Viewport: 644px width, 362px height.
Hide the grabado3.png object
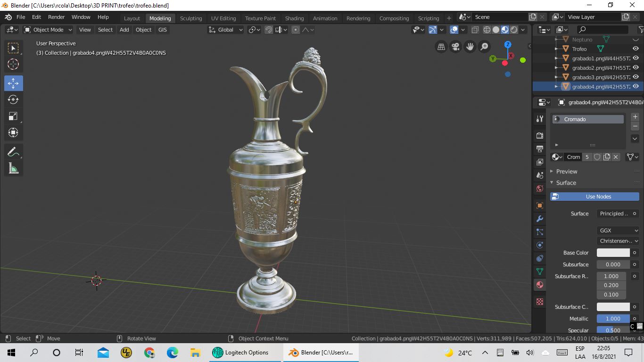point(636,77)
